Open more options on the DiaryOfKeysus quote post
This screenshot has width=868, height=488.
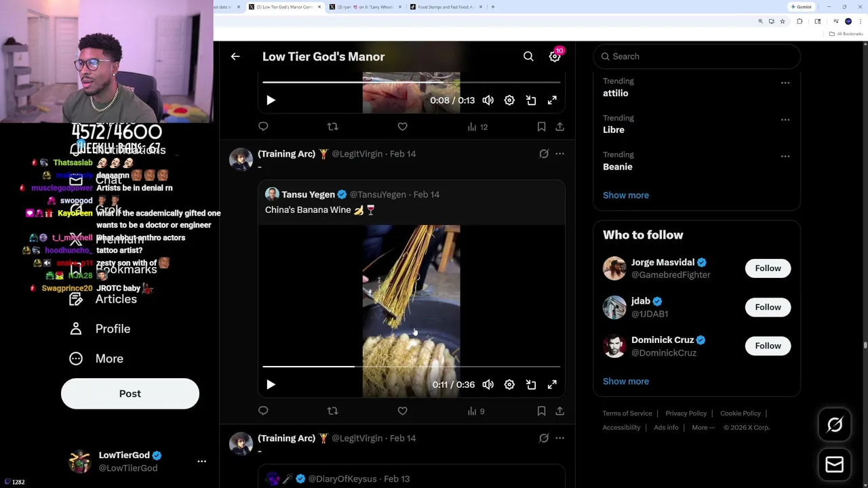click(x=559, y=438)
